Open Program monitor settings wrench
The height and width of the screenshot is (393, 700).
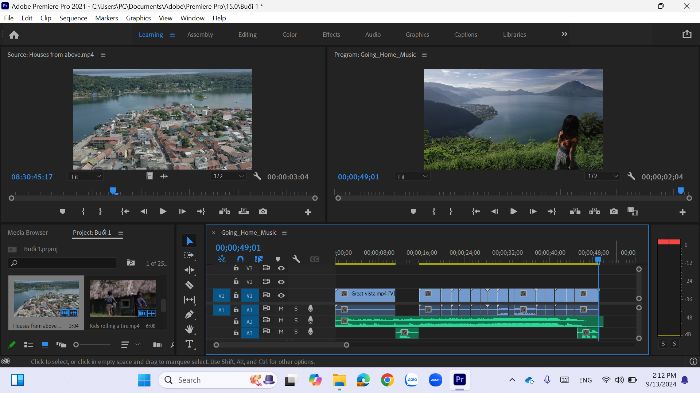point(631,176)
